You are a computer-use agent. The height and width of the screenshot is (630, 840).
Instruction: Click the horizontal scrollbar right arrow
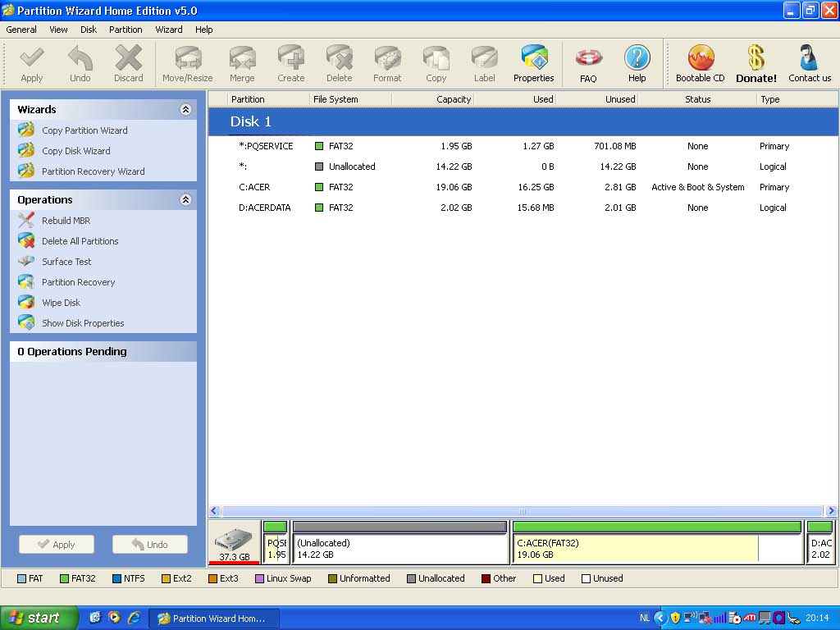click(x=832, y=510)
